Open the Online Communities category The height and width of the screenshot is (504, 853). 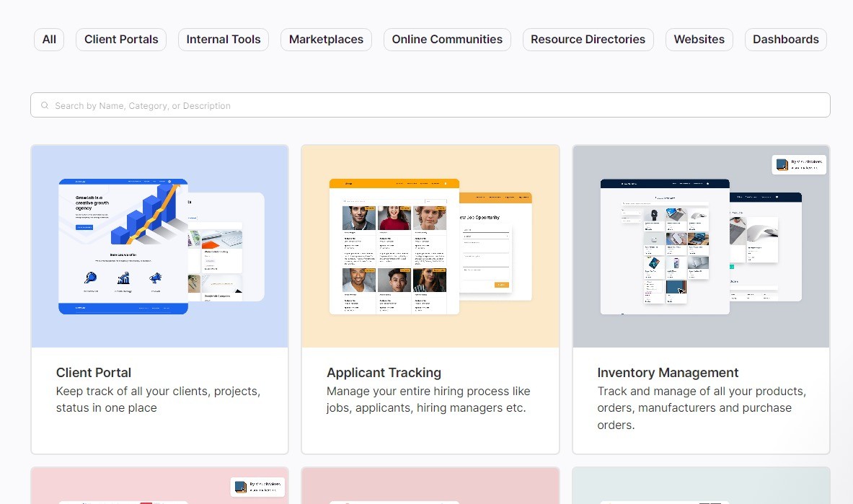[x=447, y=40]
